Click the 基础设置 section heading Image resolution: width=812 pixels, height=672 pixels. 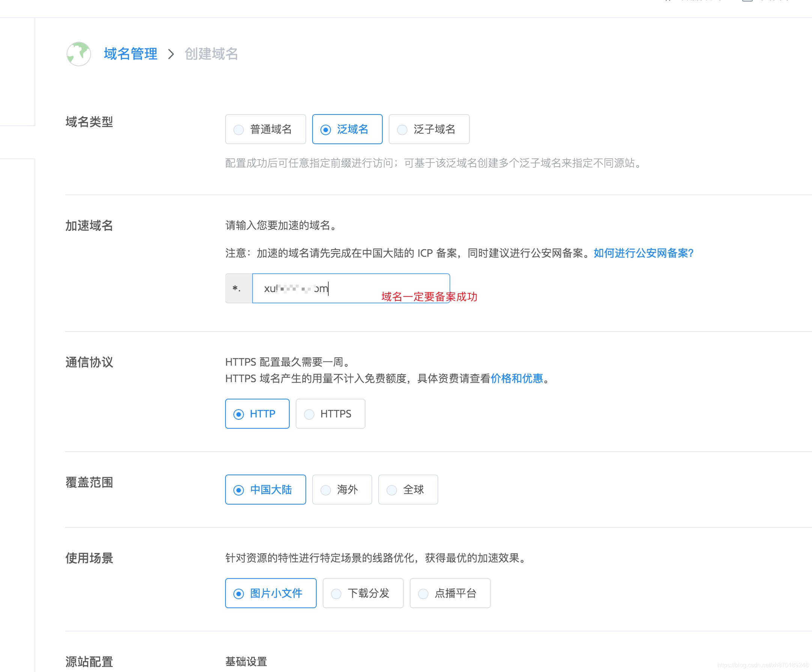point(246,661)
